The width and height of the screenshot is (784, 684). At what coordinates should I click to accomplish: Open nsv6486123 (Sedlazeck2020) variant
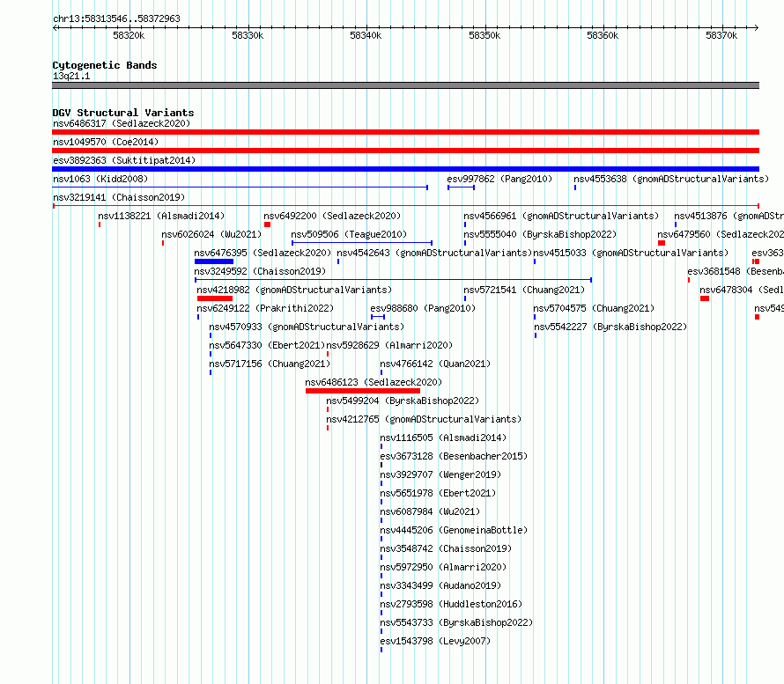[x=374, y=382]
